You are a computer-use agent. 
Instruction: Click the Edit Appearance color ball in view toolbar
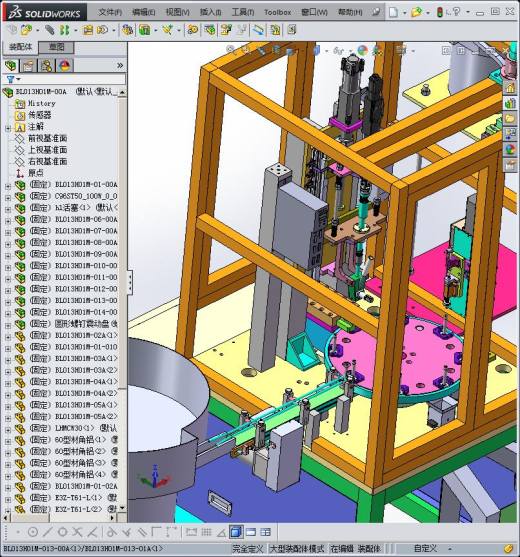pyautogui.click(x=362, y=50)
